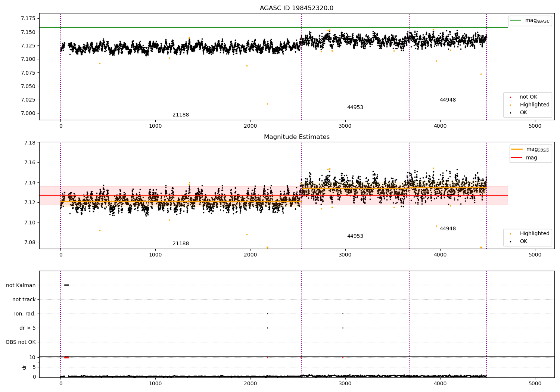Click obsid label 44948 in the top plot
The width and height of the screenshot is (560, 392).
coord(448,100)
